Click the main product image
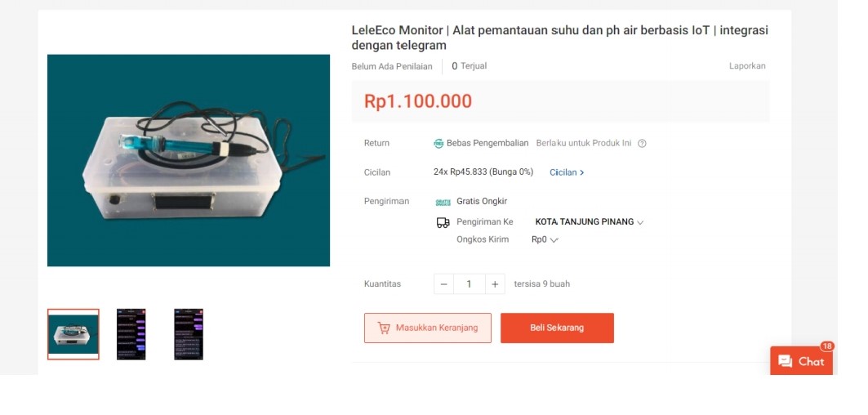 [x=189, y=160]
